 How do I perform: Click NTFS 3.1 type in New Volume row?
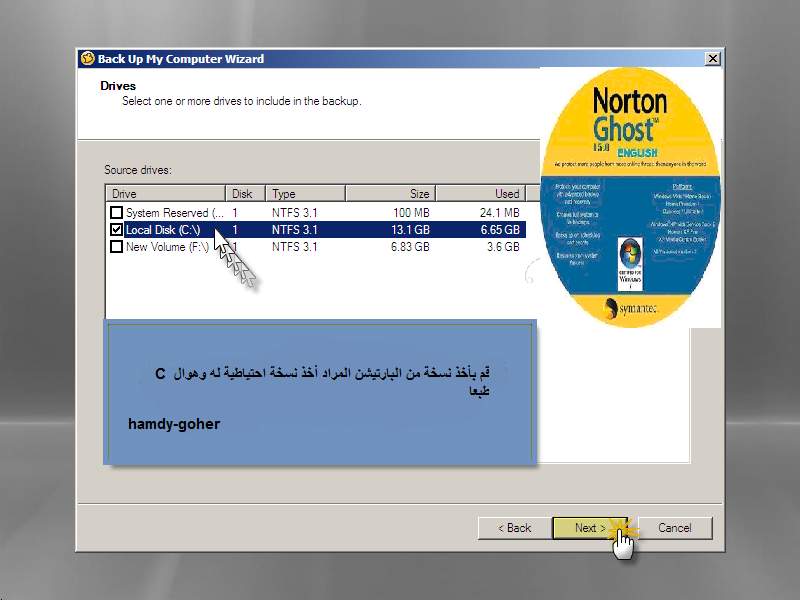(294, 247)
